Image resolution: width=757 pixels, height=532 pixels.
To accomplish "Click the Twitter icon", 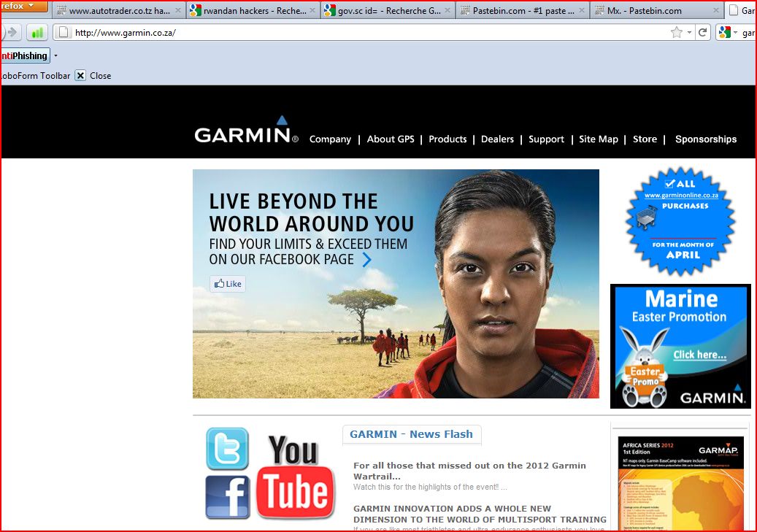I will click(227, 449).
